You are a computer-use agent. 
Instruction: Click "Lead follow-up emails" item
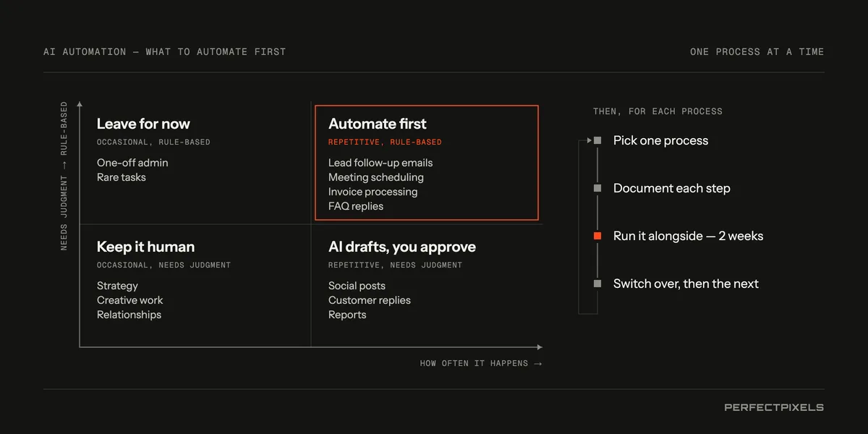tap(380, 163)
